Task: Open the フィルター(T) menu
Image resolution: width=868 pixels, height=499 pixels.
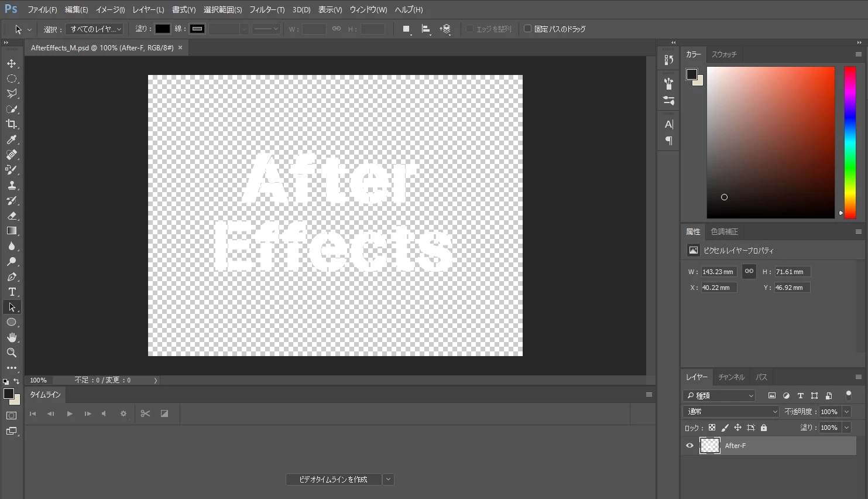Action: [x=267, y=9]
